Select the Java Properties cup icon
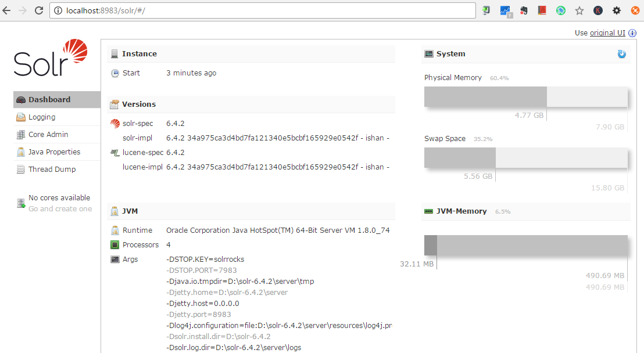 21,152
